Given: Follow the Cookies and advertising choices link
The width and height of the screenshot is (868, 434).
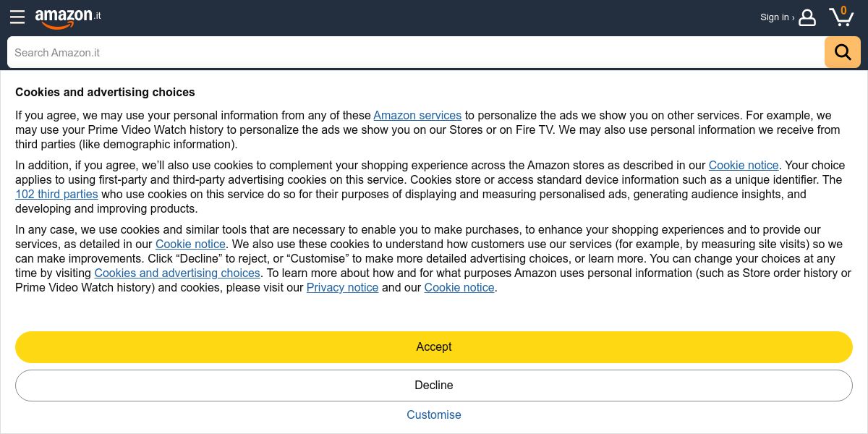Looking at the screenshot, I should pos(177,273).
